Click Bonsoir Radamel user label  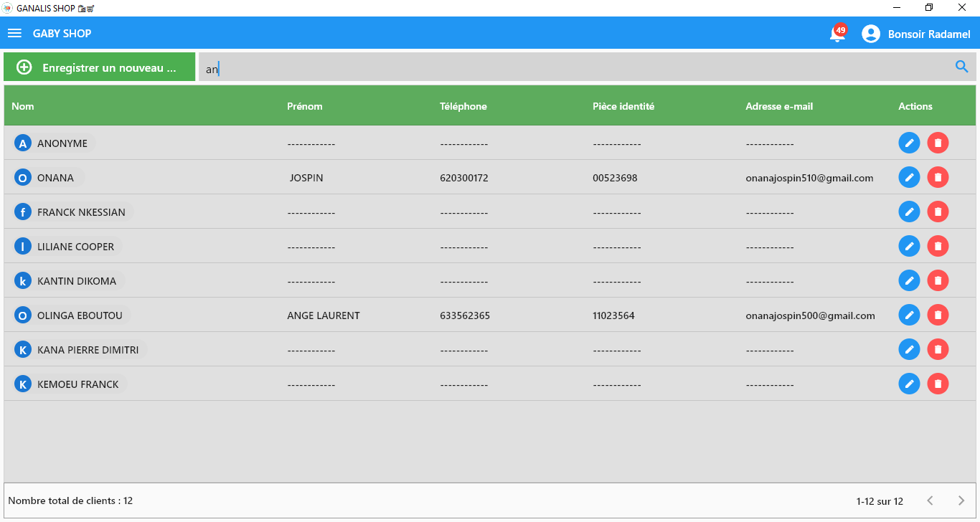point(929,34)
